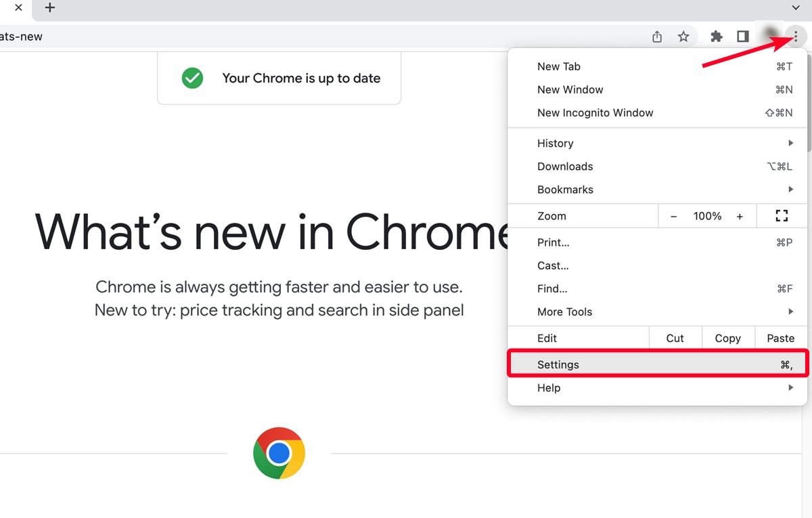This screenshot has height=518, width=812.
Task: Open the side panel icon
Action: point(742,36)
